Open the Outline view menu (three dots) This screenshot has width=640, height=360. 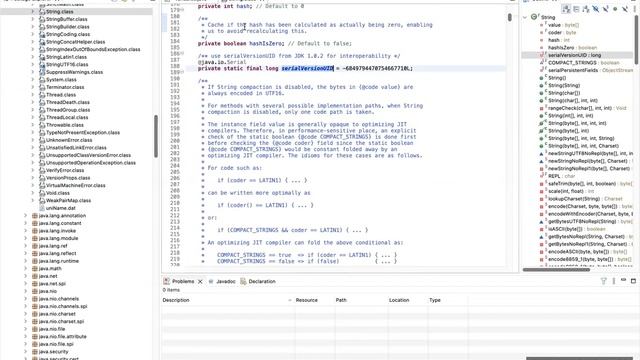pyautogui.click(x=635, y=9)
